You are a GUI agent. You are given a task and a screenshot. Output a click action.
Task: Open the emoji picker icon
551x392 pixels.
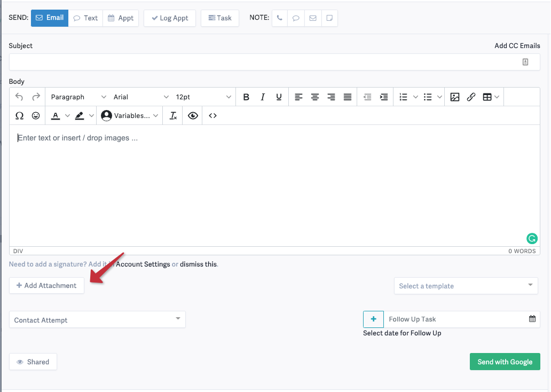(x=35, y=115)
